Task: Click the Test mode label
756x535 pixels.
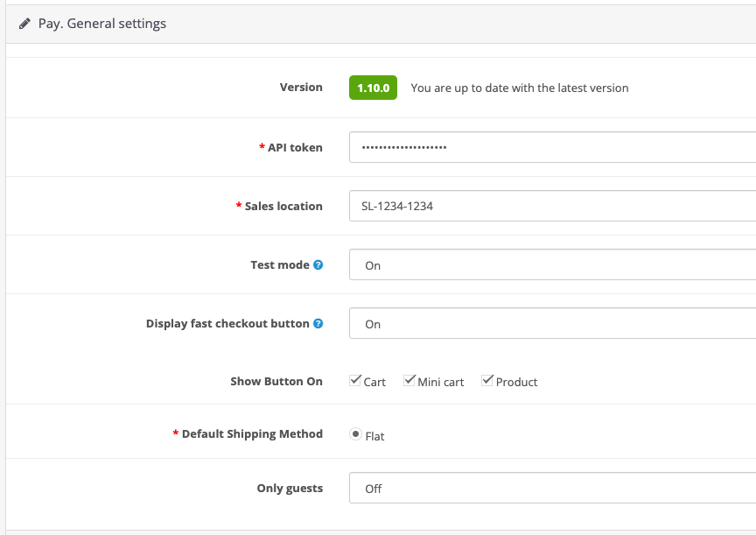Action: point(280,264)
